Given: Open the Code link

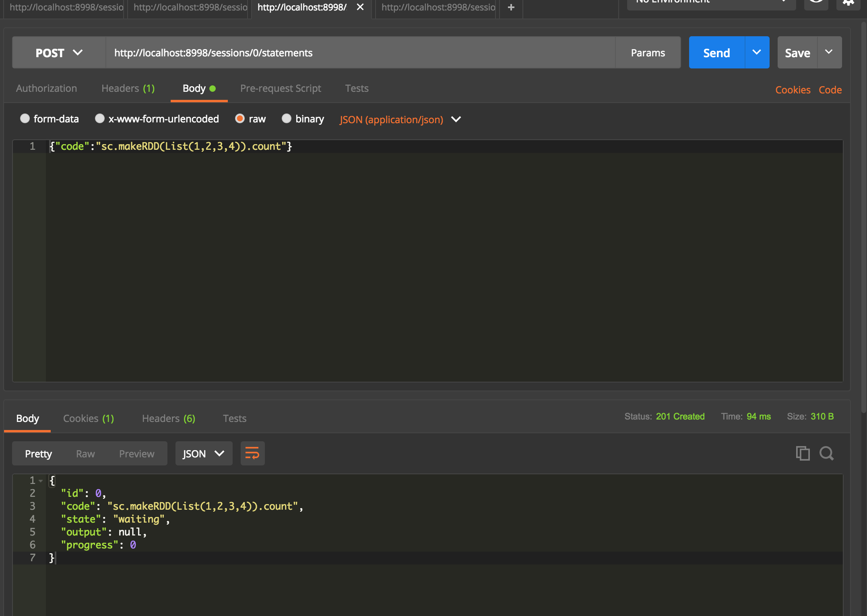Looking at the screenshot, I should 830,90.
